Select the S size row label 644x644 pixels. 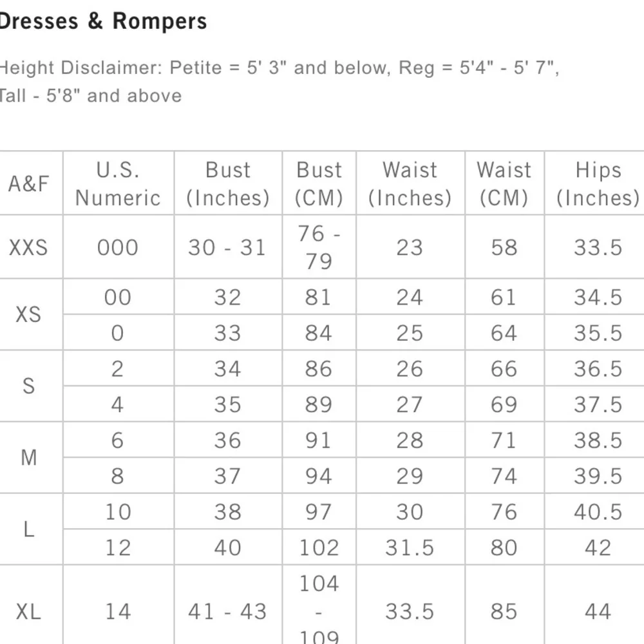(29, 386)
